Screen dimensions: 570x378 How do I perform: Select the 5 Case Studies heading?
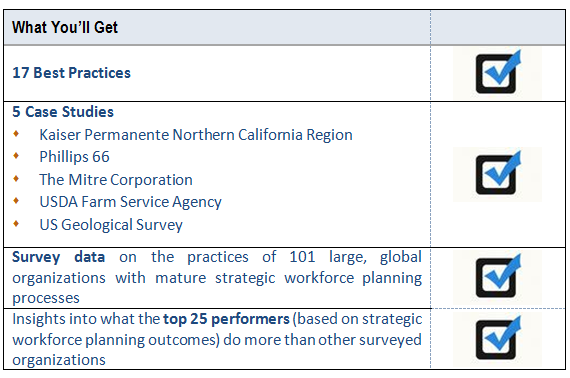pyautogui.click(x=63, y=112)
